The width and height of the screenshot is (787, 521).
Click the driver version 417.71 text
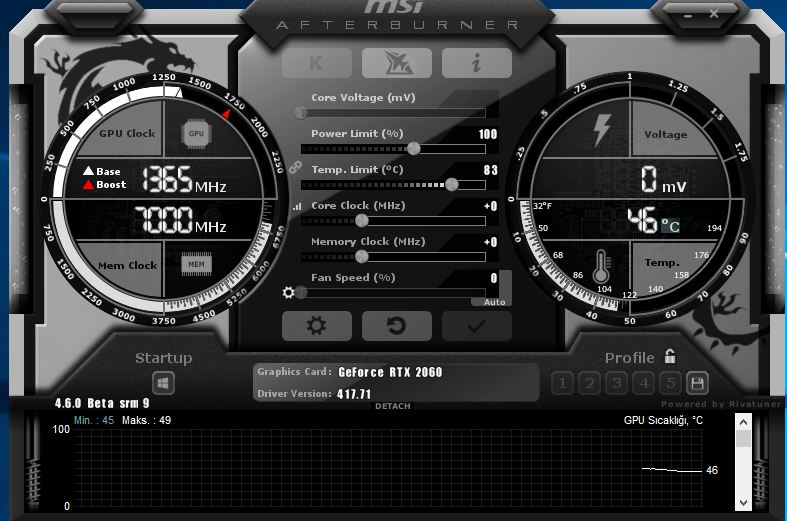coord(354,394)
